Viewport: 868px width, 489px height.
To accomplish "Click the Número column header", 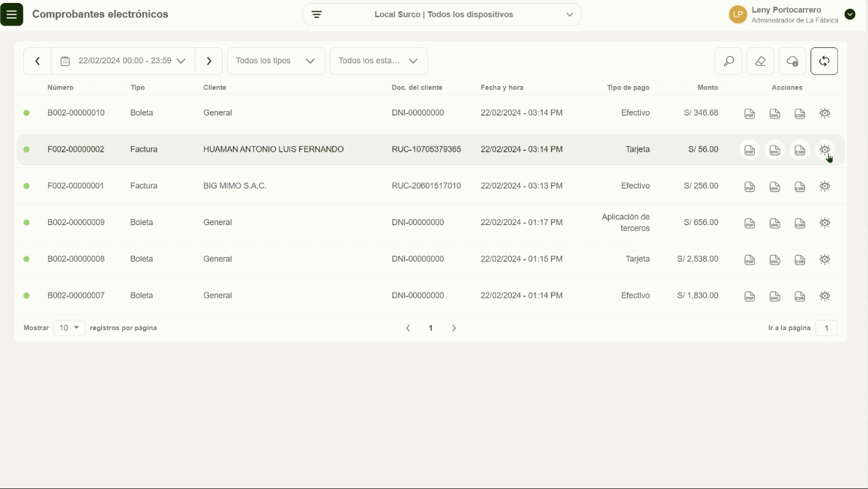I will [x=60, y=88].
